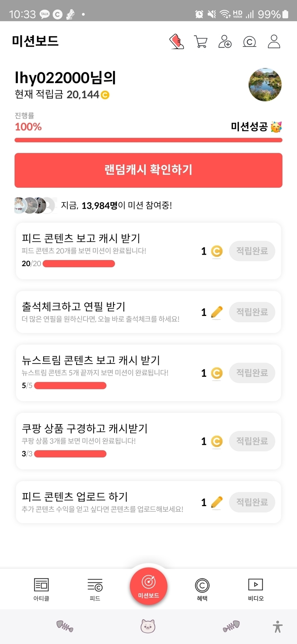Image resolution: width=297 pixels, height=644 pixels.
Task: Open the cash coin icon in header
Action: [x=249, y=42]
